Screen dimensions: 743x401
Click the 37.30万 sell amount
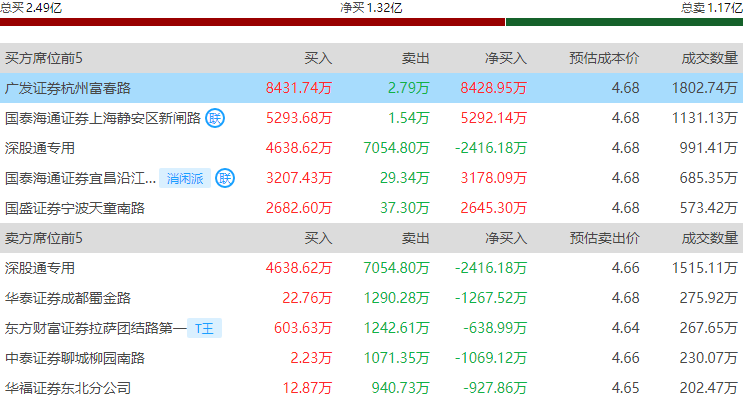coord(405,208)
